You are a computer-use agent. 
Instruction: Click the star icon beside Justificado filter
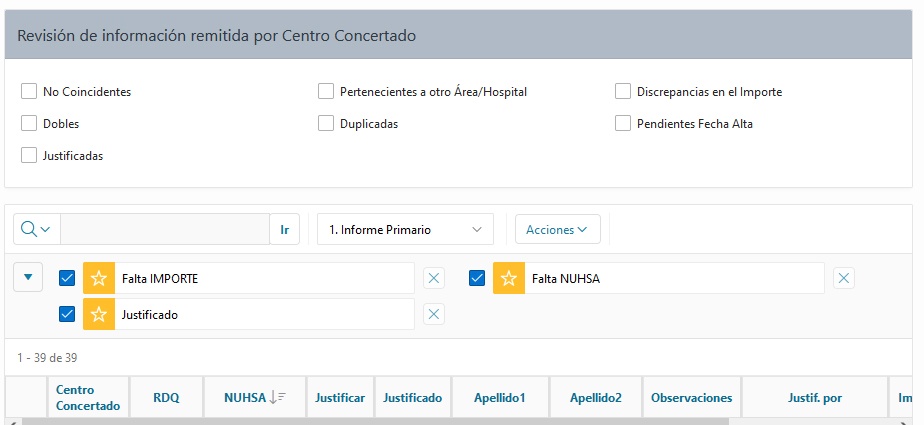pyautogui.click(x=99, y=314)
